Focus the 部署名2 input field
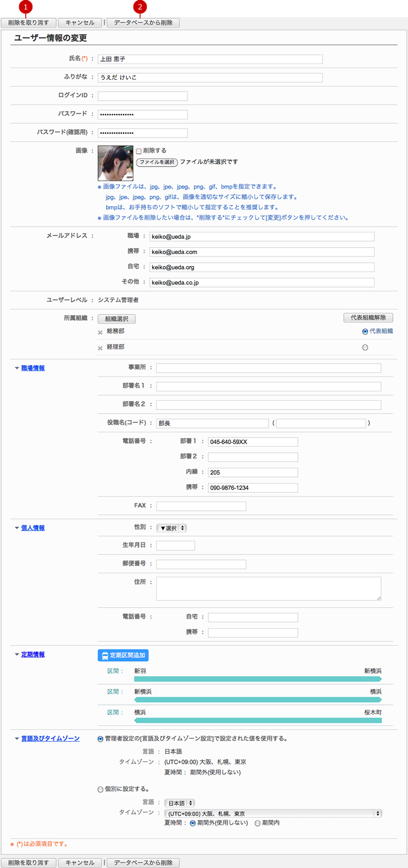Image resolution: width=408 pixels, height=868 pixels. coord(269,405)
